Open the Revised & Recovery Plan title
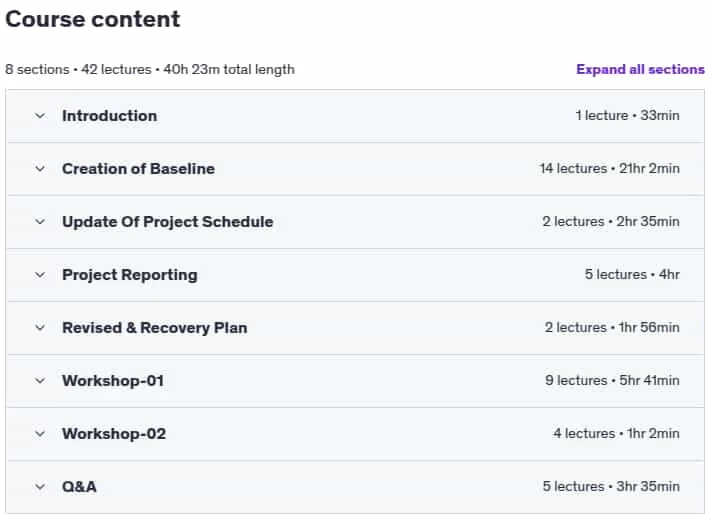This screenshot has height=514, width=705. (x=155, y=328)
